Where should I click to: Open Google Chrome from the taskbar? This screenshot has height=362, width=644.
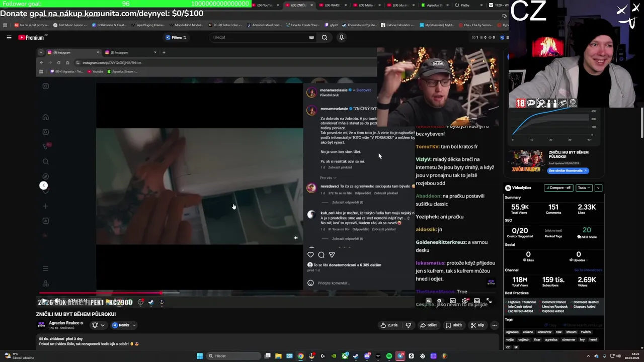pyautogui.click(x=300, y=356)
